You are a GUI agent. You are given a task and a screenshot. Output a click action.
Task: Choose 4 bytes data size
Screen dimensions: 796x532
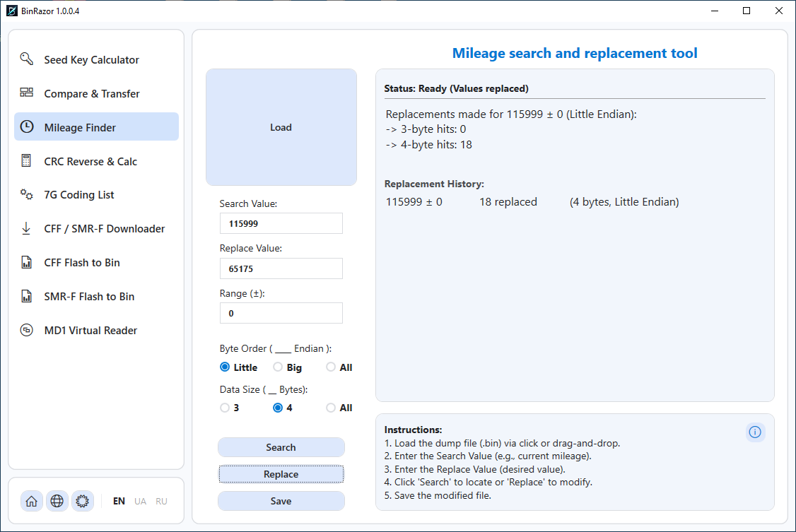283,408
